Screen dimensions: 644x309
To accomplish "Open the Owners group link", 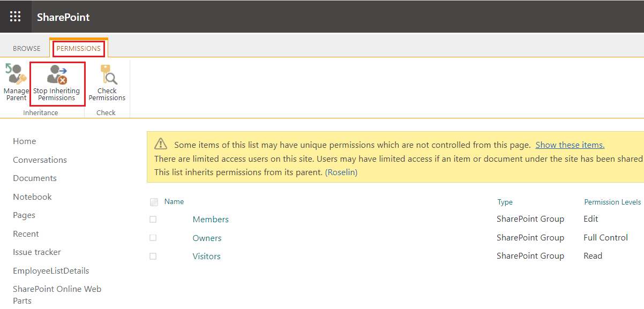I will pos(207,238).
